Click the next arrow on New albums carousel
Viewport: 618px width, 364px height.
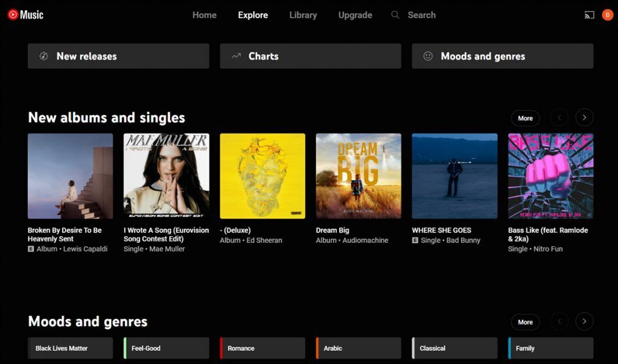tap(584, 118)
